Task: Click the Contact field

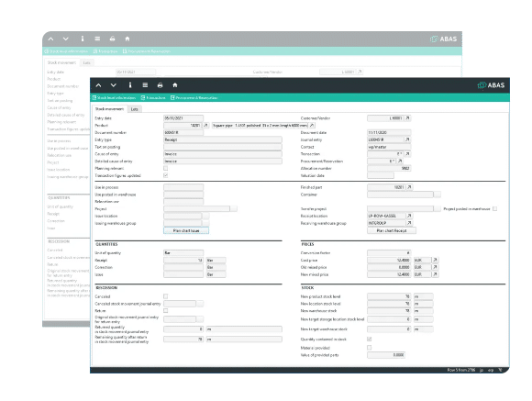Action: (389, 147)
